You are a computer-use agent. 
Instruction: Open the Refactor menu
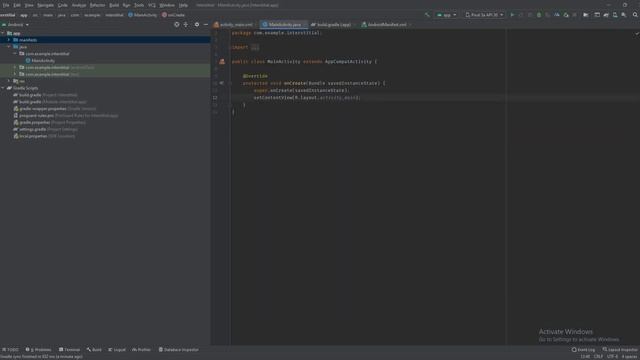point(97,5)
